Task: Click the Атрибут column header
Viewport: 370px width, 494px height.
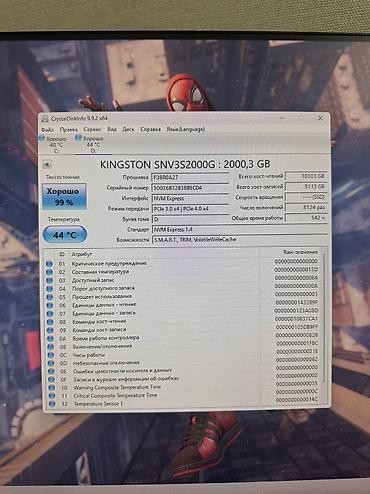Action: tap(82, 254)
